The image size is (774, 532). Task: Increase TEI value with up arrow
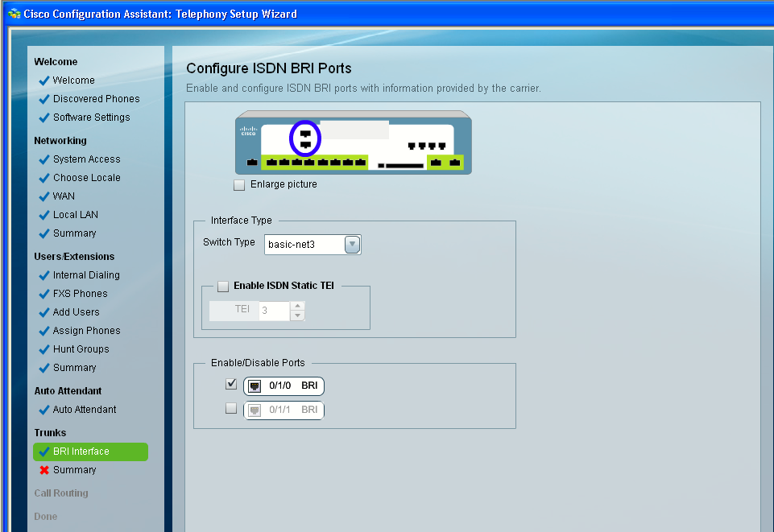coord(297,306)
